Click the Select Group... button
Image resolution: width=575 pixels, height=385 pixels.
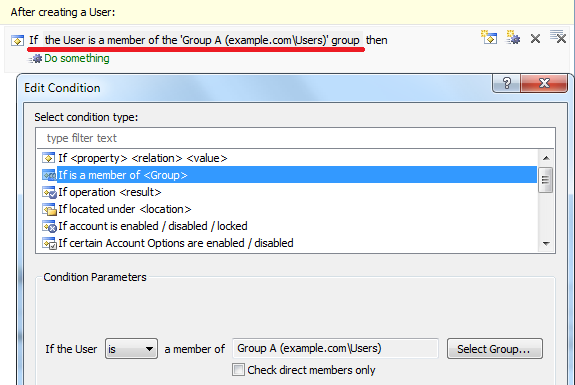pos(495,348)
